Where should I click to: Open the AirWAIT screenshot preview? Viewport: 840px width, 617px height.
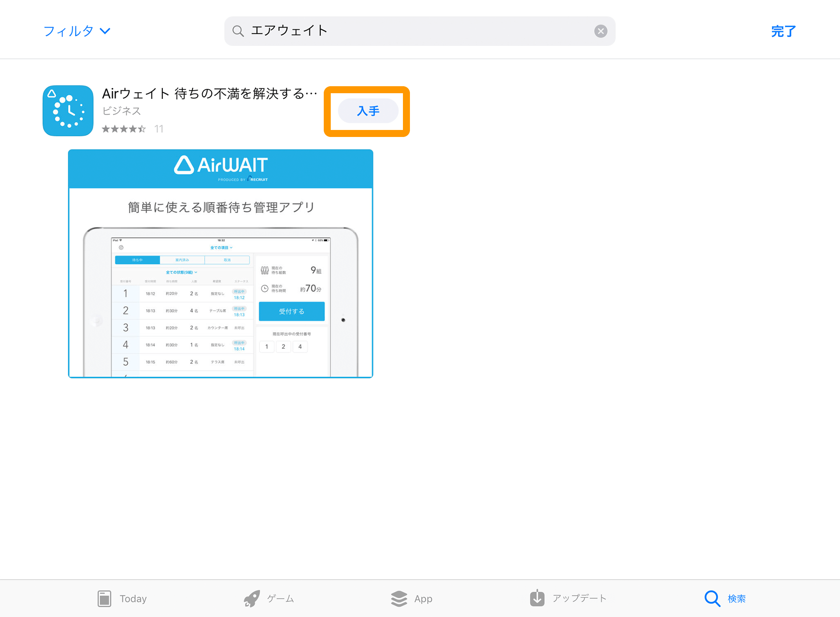220,263
